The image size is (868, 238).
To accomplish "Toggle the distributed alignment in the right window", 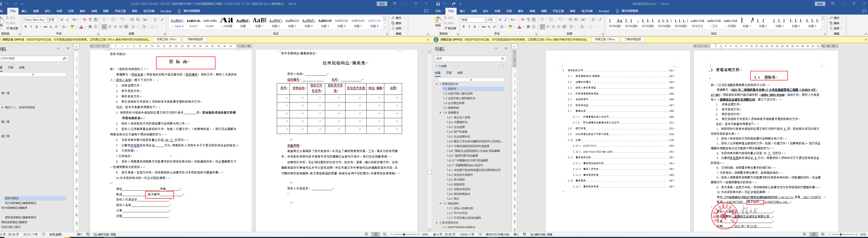I will click(x=564, y=27).
